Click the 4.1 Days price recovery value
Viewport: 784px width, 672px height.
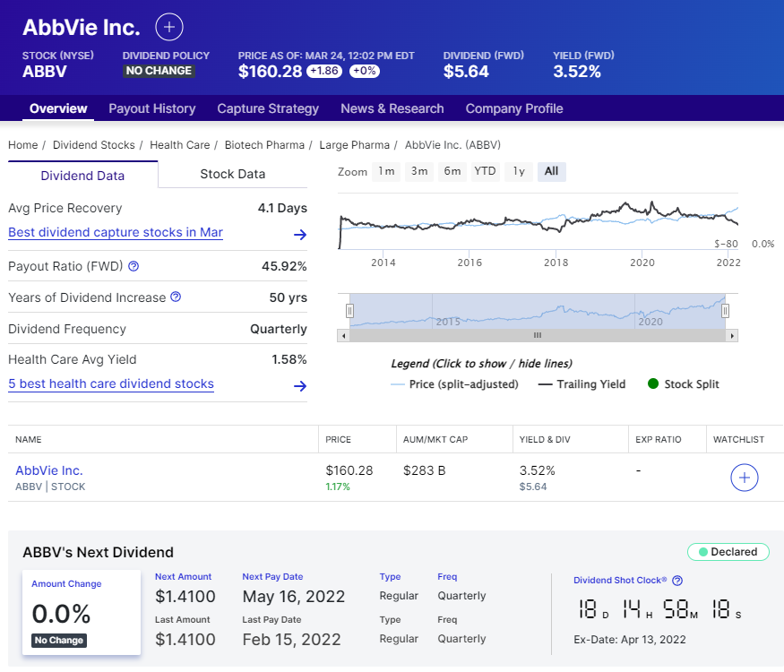(x=282, y=208)
